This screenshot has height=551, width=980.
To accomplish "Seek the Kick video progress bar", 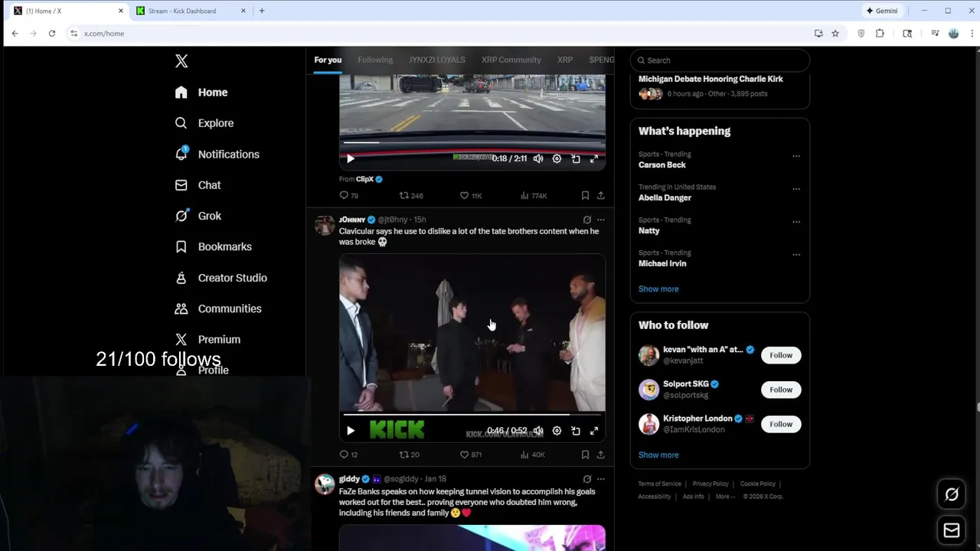I will point(472,415).
